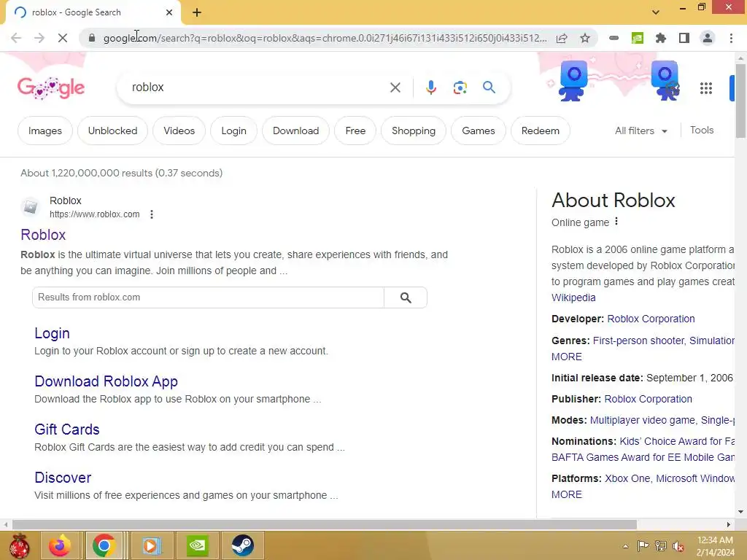747x560 pixels.
Task: Select the Free filter chip
Action: [355, 131]
